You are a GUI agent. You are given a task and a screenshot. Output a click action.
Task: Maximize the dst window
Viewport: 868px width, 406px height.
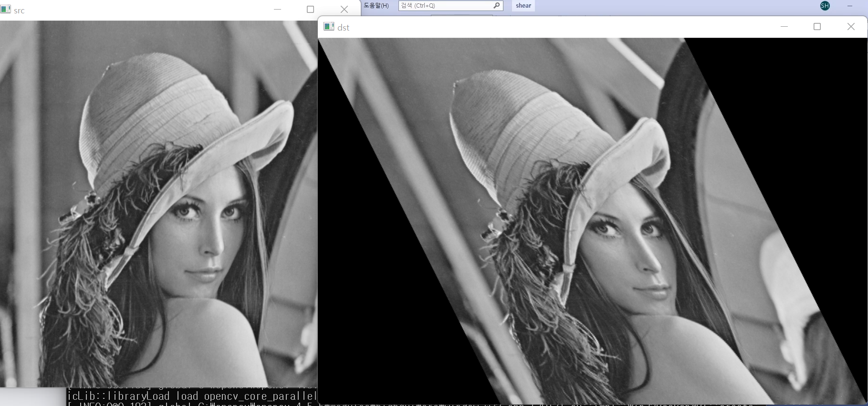pos(817,27)
